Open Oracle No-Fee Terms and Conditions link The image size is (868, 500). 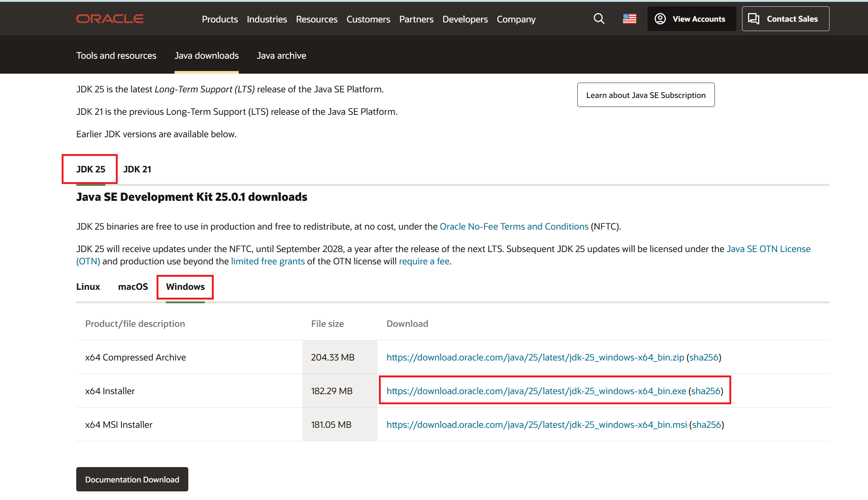click(514, 226)
